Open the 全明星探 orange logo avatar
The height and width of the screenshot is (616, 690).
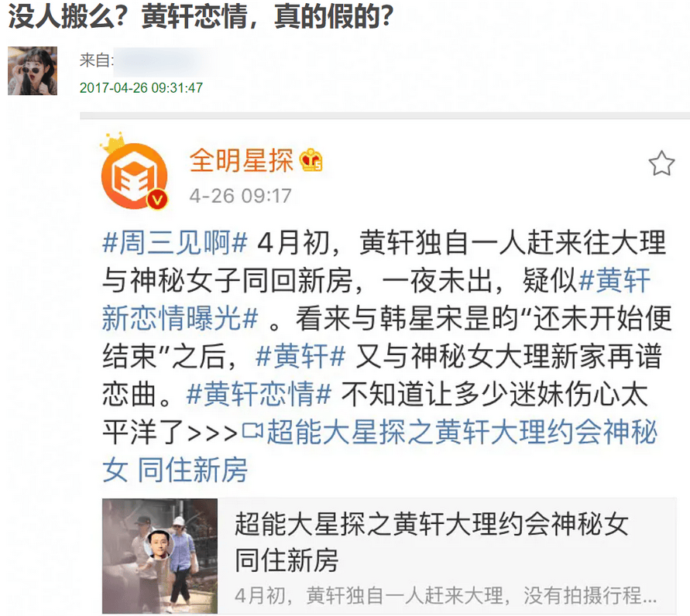pos(134,176)
